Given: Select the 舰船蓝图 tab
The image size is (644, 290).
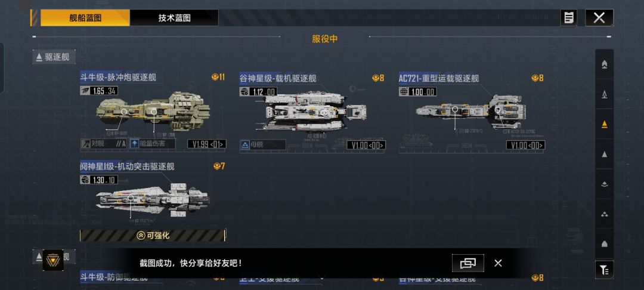Looking at the screenshot, I should pos(85,18).
